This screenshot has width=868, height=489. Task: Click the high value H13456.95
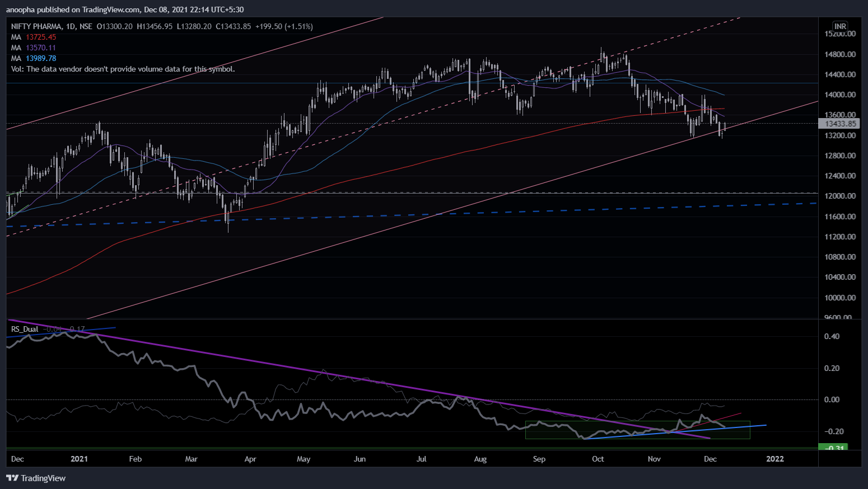click(x=155, y=26)
